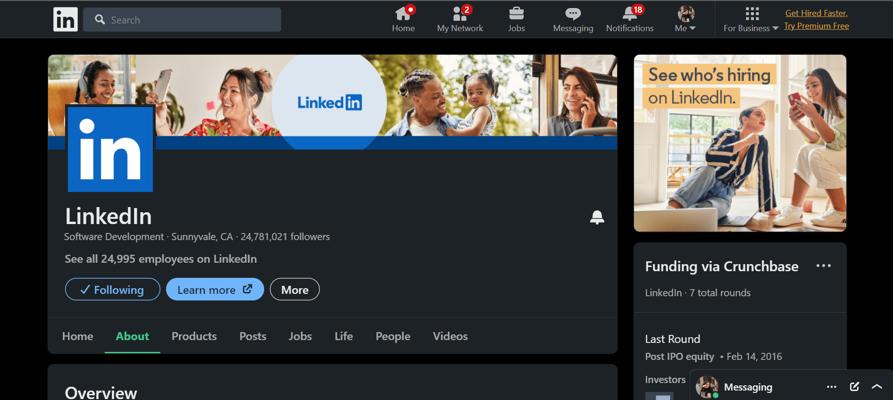Click the Messaging overlay header label
The image size is (893, 400).
pos(748,387)
